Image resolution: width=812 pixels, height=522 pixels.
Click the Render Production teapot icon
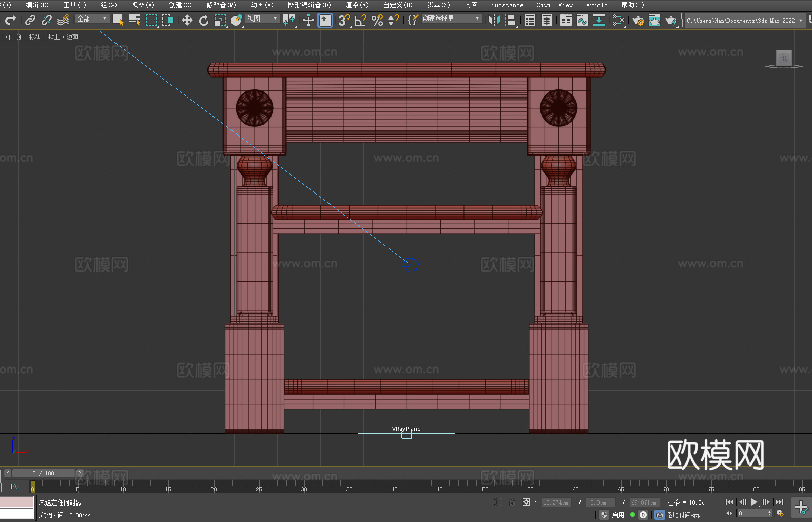(671, 20)
